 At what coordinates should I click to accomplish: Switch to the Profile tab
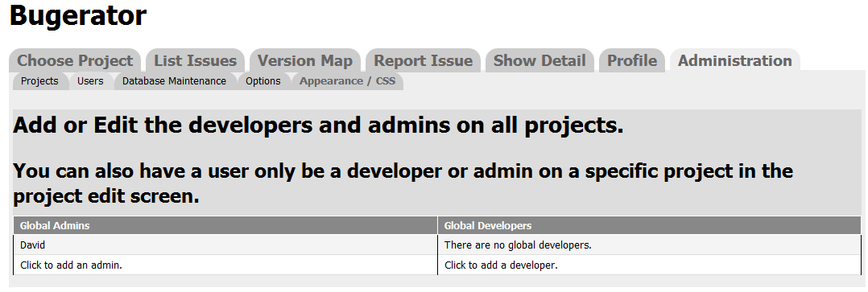(632, 60)
